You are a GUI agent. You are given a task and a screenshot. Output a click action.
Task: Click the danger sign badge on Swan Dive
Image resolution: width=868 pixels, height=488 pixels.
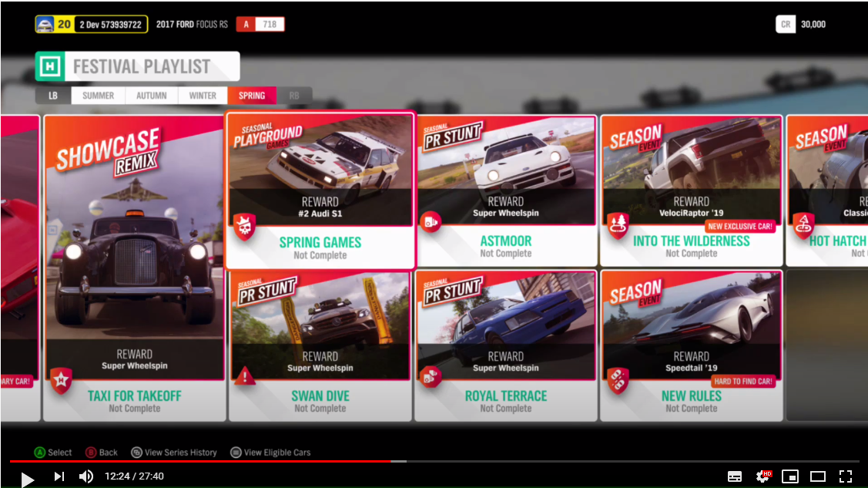pyautogui.click(x=245, y=377)
